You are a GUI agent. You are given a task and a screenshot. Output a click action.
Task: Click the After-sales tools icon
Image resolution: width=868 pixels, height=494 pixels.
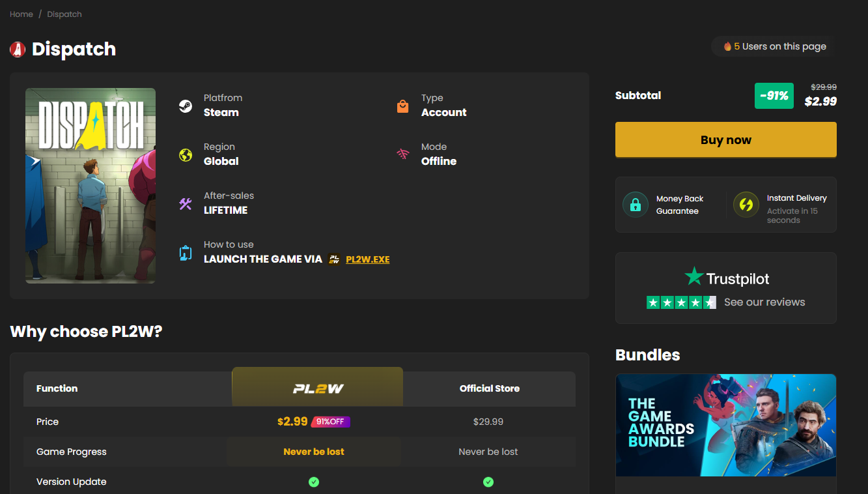point(186,204)
